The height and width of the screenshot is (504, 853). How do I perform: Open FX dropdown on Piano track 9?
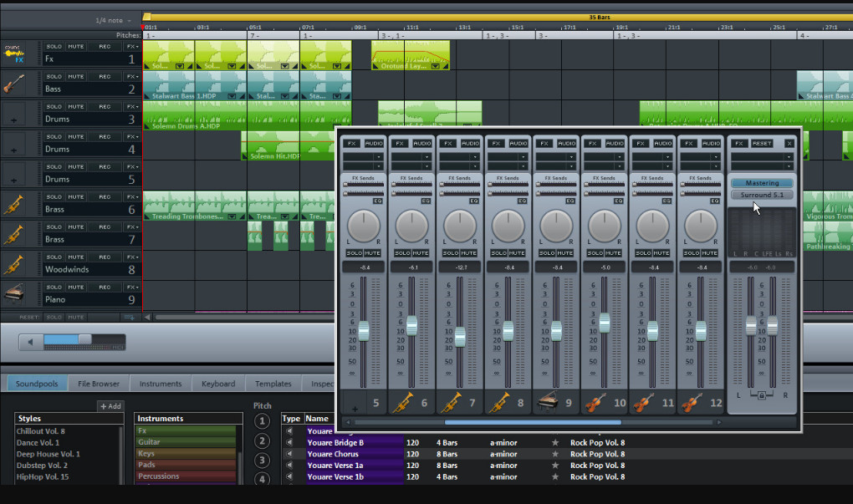coord(132,287)
